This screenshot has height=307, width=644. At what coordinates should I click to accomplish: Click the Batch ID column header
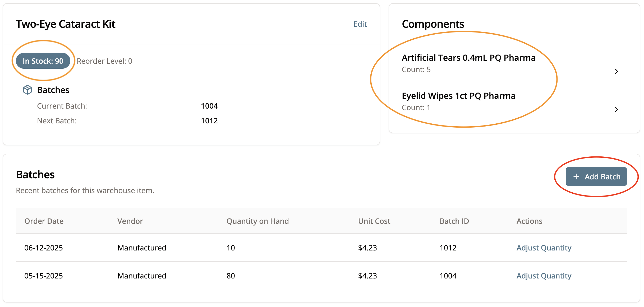click(x=454, y=221)
